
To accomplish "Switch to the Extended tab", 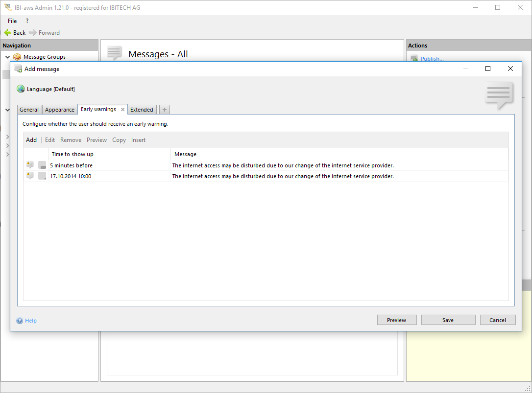I will tap(142, 110).
